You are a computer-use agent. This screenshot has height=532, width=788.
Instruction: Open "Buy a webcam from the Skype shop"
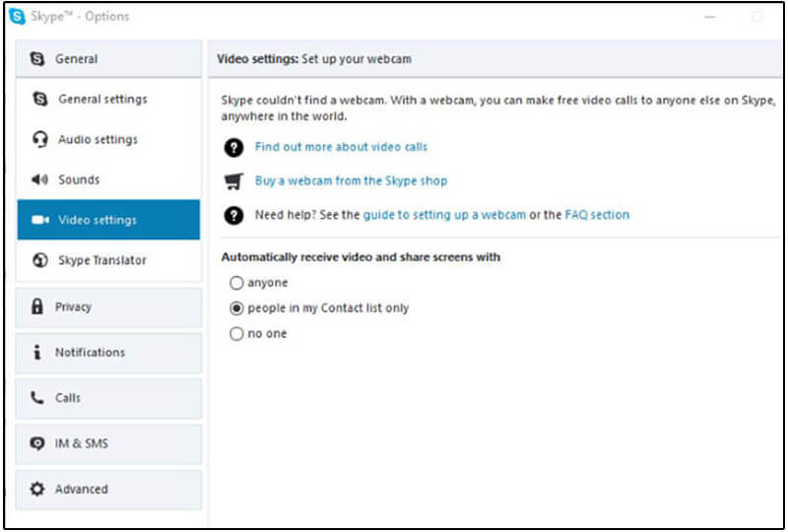[351, 180]
